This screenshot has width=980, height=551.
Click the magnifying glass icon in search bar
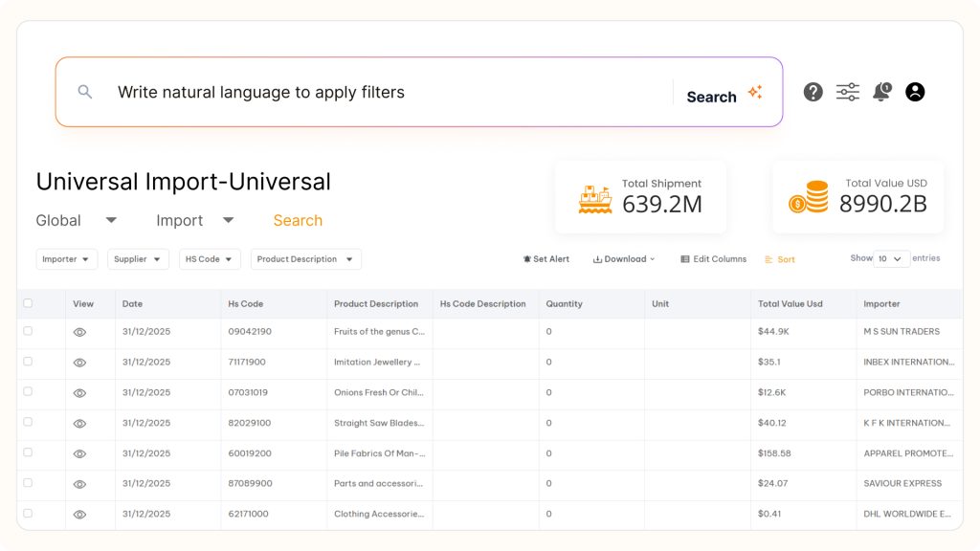point(85,92)
